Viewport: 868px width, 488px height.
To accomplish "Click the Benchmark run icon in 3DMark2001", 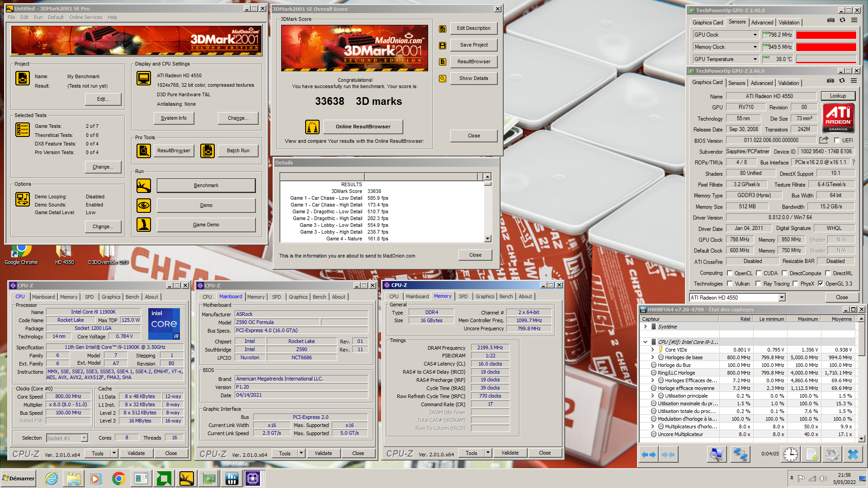I will tap(144, 185).
